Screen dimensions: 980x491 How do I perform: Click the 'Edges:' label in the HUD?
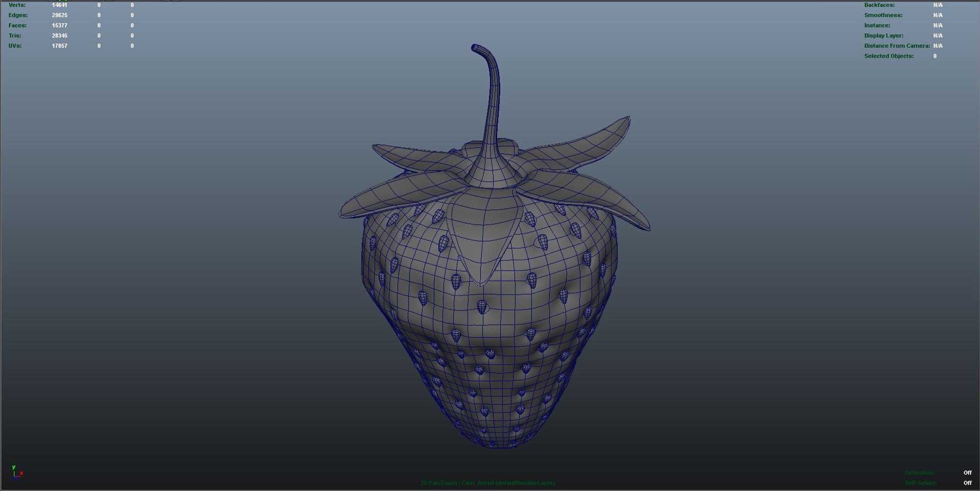pyautogui.click(x=18, y=15)
